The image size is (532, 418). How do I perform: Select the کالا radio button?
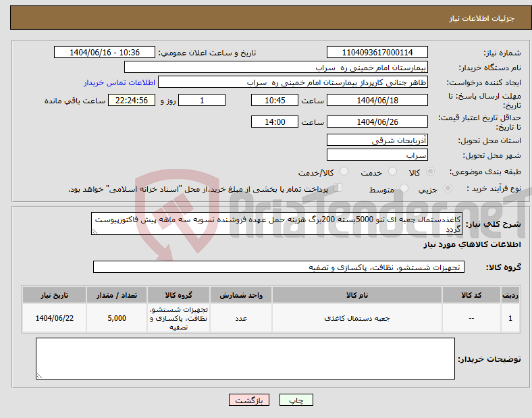click(430, 172)
